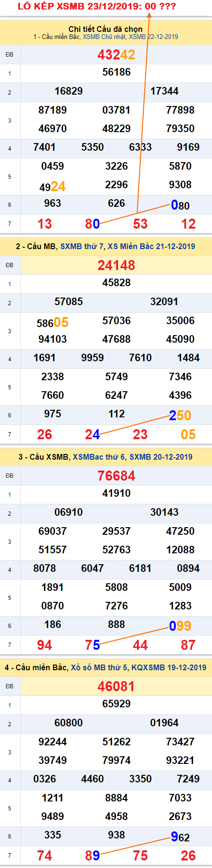Click fifth prize number 1283
This screenshot has height=868, width=212.
[180, 606]
